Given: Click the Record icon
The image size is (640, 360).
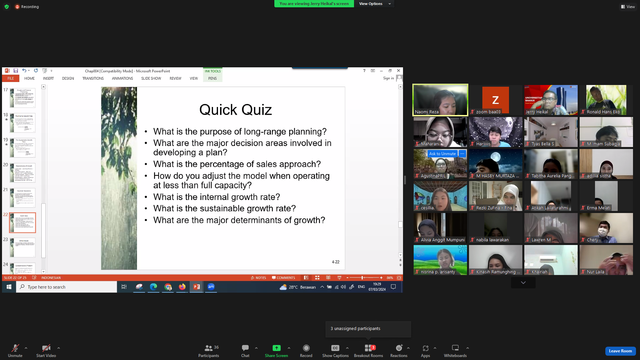Looking at the screenshot, I should point(306,348).
